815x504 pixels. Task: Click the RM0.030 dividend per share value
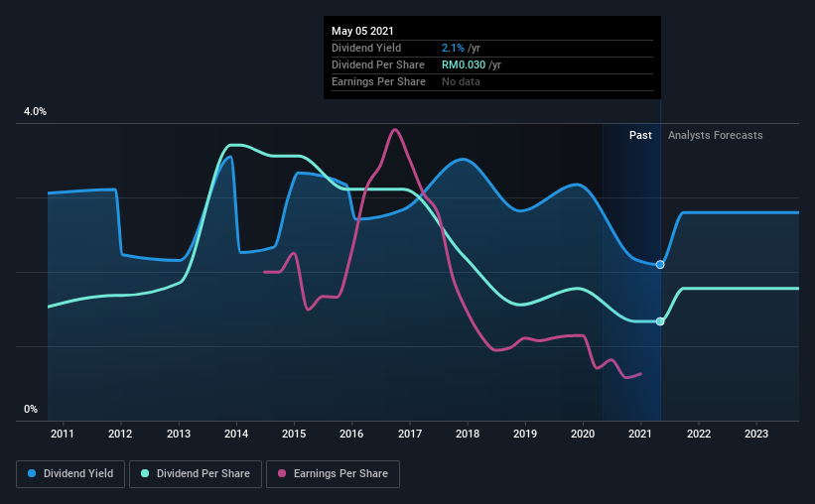pyautogui.click(x=464, y=64)
